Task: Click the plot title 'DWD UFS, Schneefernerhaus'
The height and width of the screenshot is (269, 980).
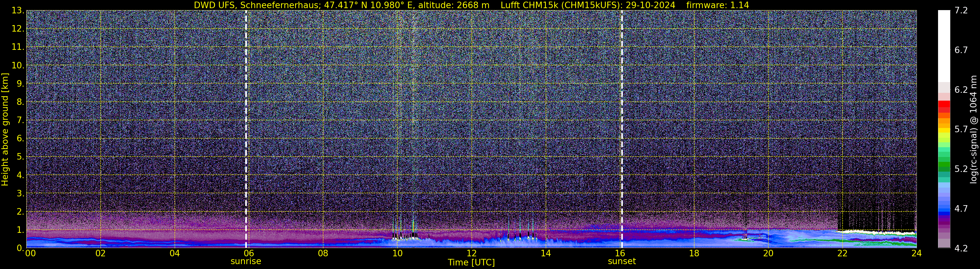Action: (x=258, y=5)
